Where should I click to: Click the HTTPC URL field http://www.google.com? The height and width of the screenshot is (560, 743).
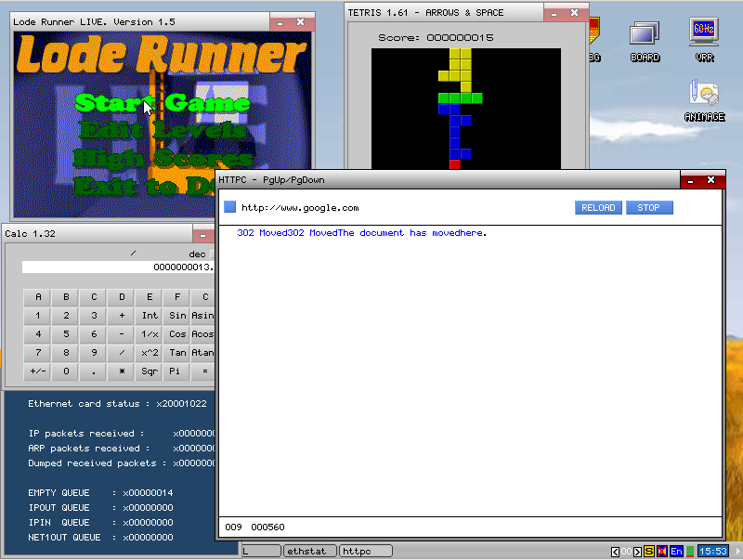(x=300, y=207)
